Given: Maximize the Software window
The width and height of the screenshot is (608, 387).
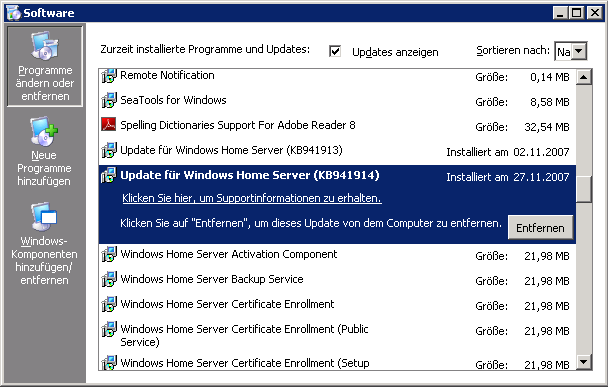Looking at the screenshot, I should [x=577, y=13].
